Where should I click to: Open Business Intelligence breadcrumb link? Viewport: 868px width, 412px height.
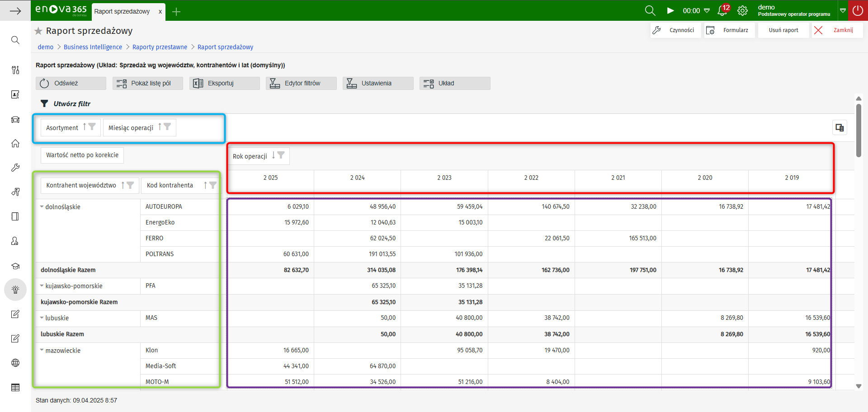coord(93,47)
